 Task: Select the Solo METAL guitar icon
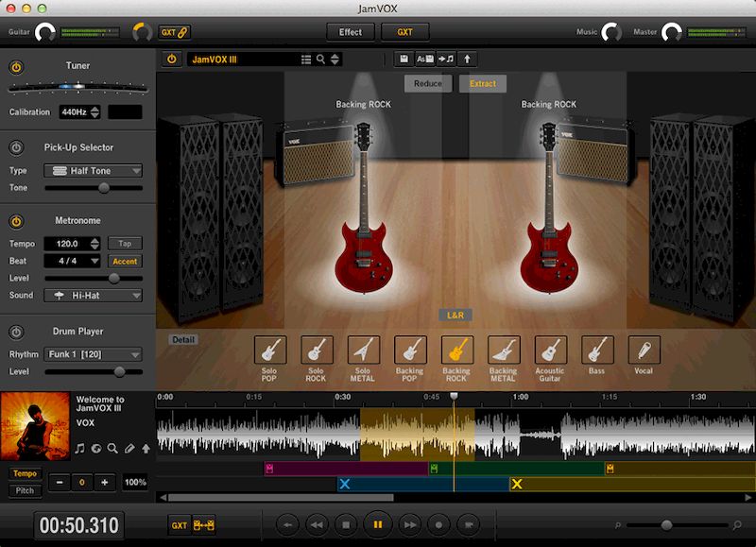[363, 350]
